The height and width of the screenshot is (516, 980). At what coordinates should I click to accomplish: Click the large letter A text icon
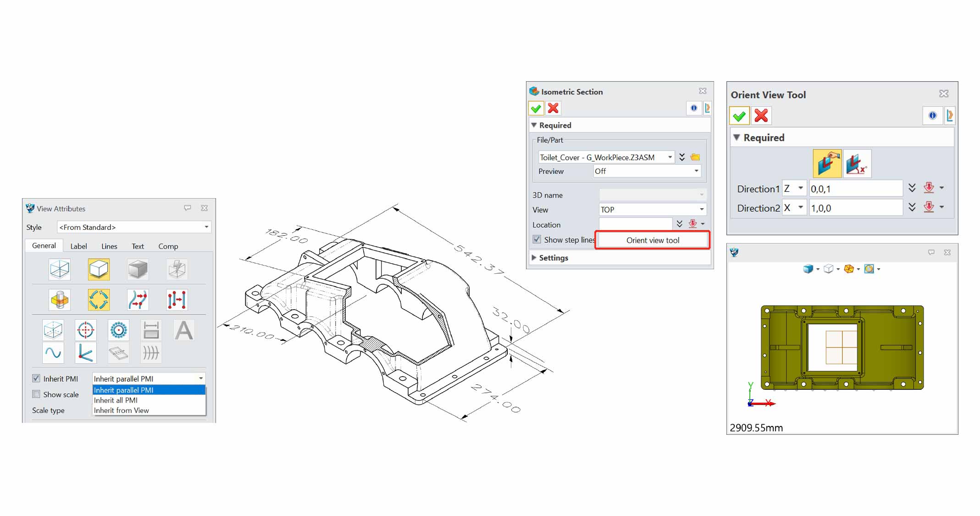(184, 330)
